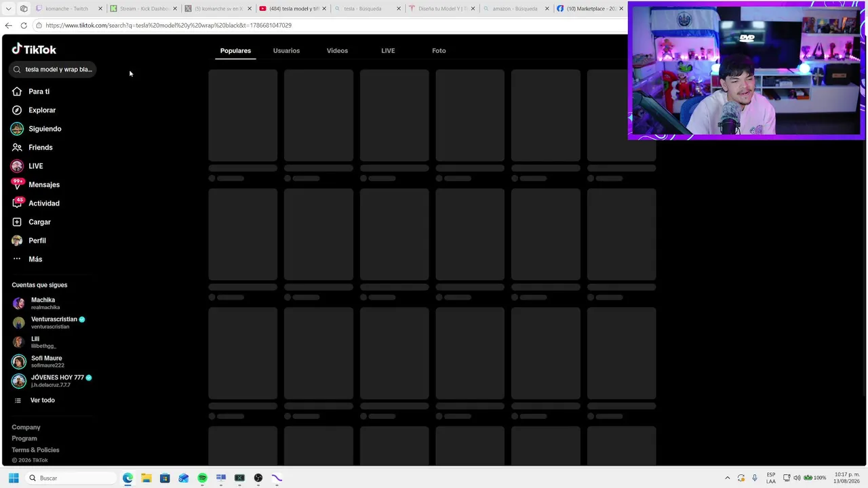Click the TikTok search field
Image resolution: width=868 pixels, height=488 pixels.
click(52, 69)
